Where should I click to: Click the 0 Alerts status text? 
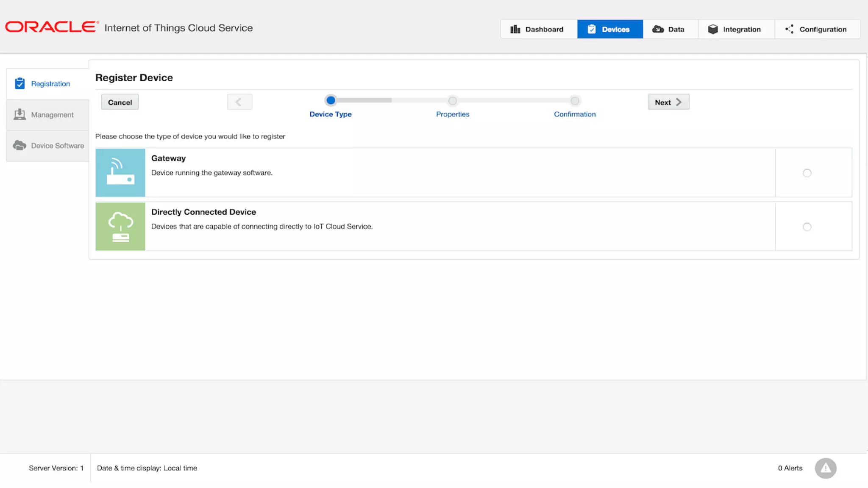pyautogui.click(x=790, y=468)
